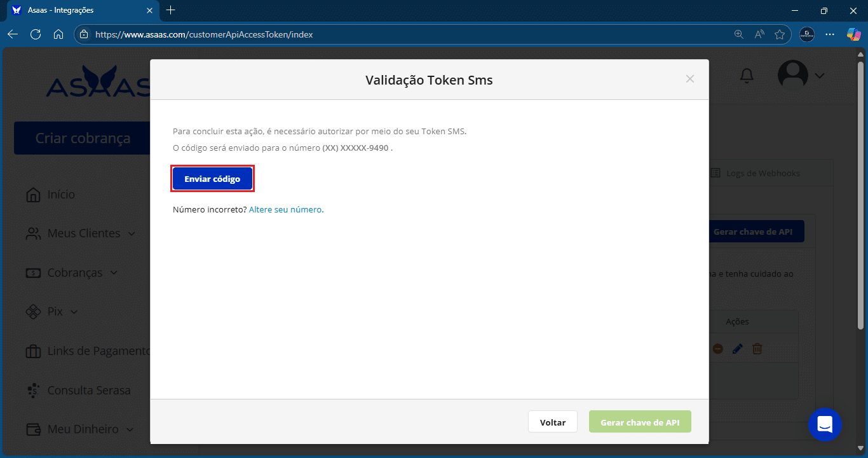
Task: Open the support chat bubble icon
Action: 825,424
